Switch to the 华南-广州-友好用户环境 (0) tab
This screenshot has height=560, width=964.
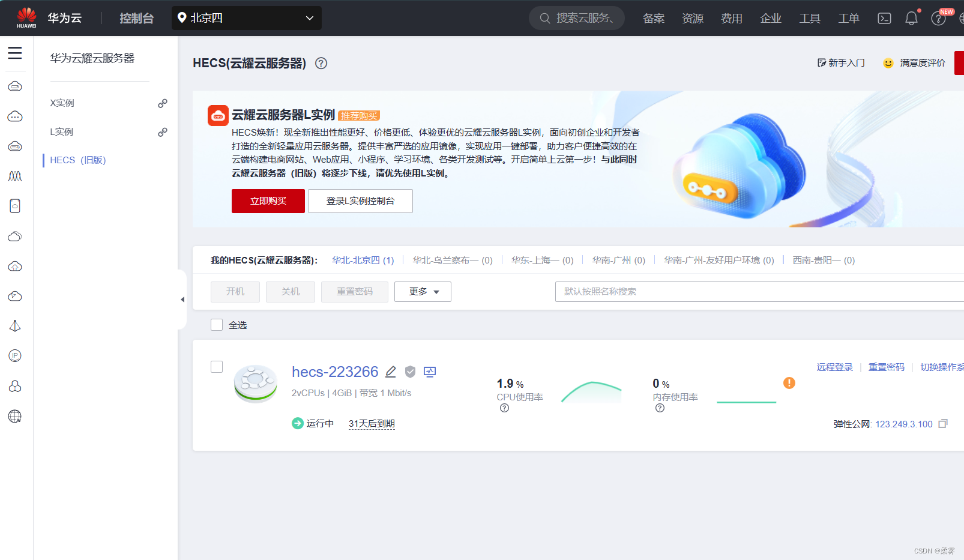pos(719,260)
